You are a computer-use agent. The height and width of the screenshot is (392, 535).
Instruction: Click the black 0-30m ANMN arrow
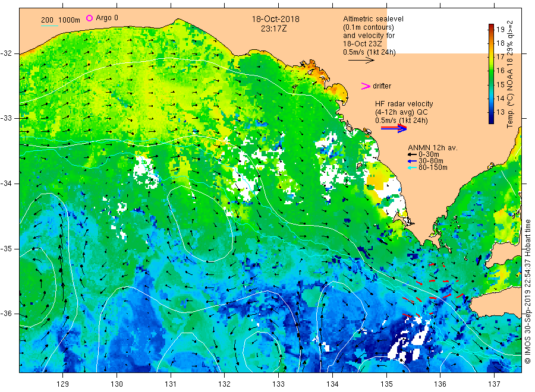(412, 154)
